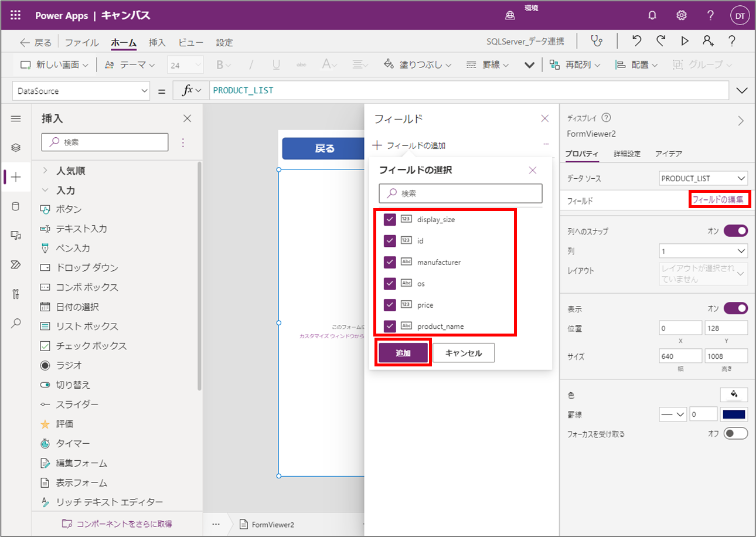Open the advanced tools icon in sidebar
The image size is (756, 537).
(16, 294)
